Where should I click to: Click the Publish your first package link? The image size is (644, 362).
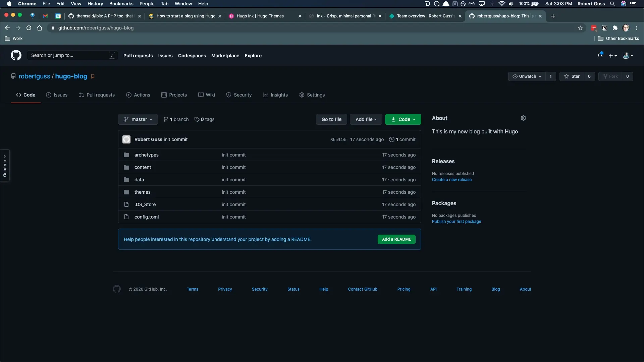457,221
